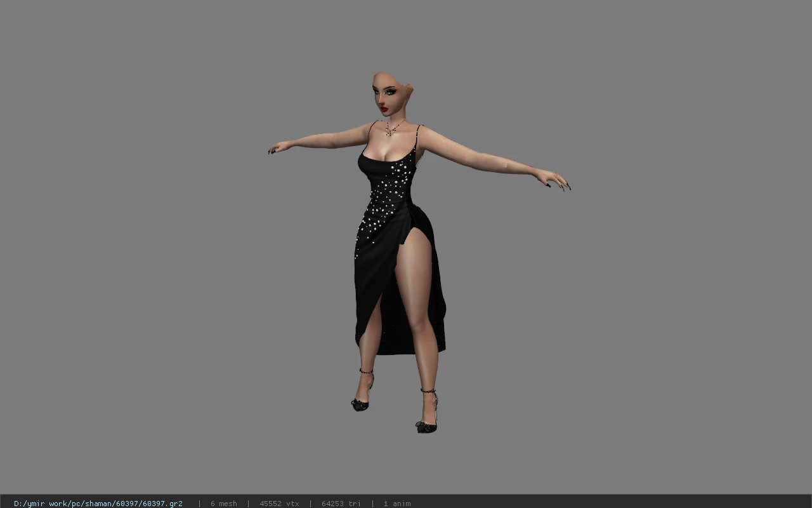Click the '64253 tri' triangle count
Image resolution: width=812 pixels, height=508 pixels.
coord(341,504)
